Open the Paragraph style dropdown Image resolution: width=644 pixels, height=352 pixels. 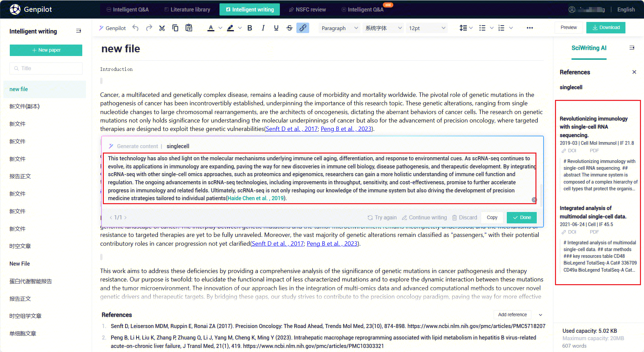tap(339, 28)
